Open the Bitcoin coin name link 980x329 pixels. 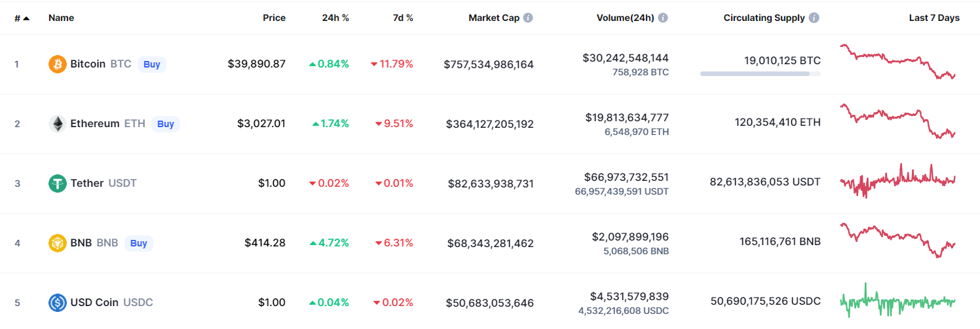coord(88,64)
